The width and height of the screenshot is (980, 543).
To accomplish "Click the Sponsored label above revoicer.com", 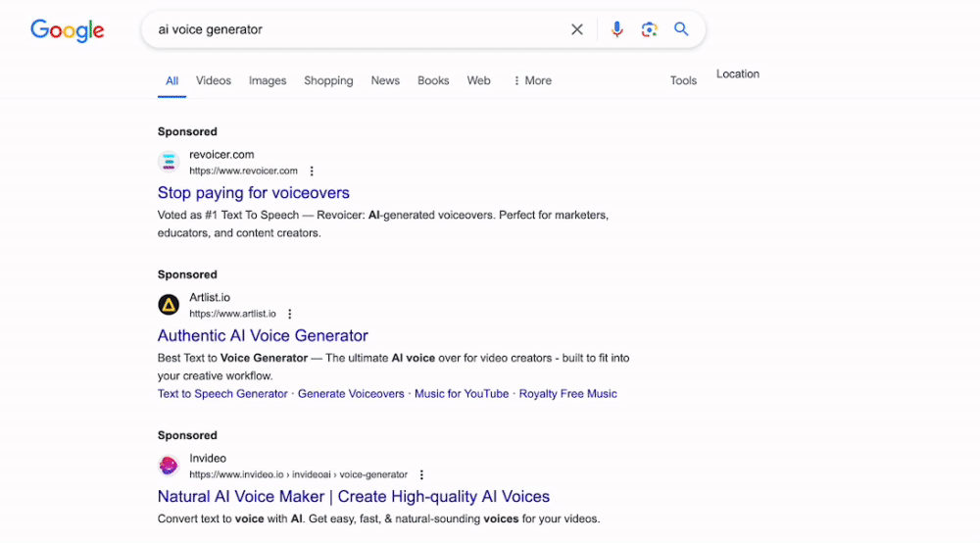I will (x=187, y=132).
